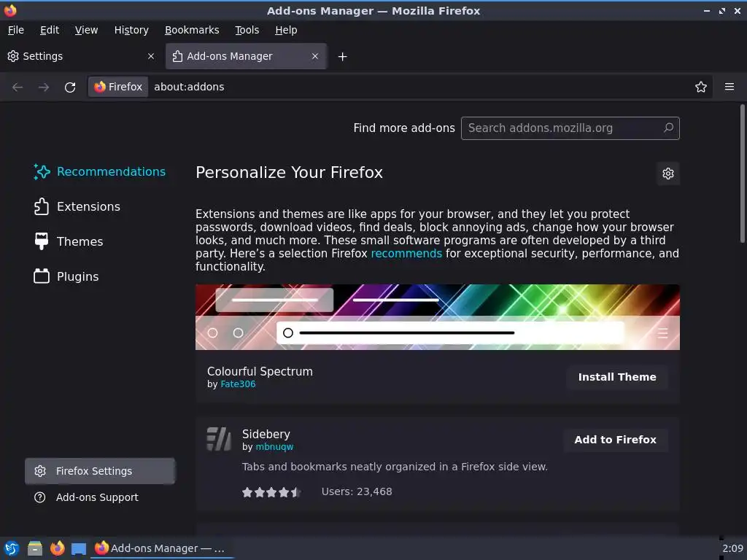Open Plugins via its plugin icon
This screenshot has width=747, height=560.
pos(42,276)
